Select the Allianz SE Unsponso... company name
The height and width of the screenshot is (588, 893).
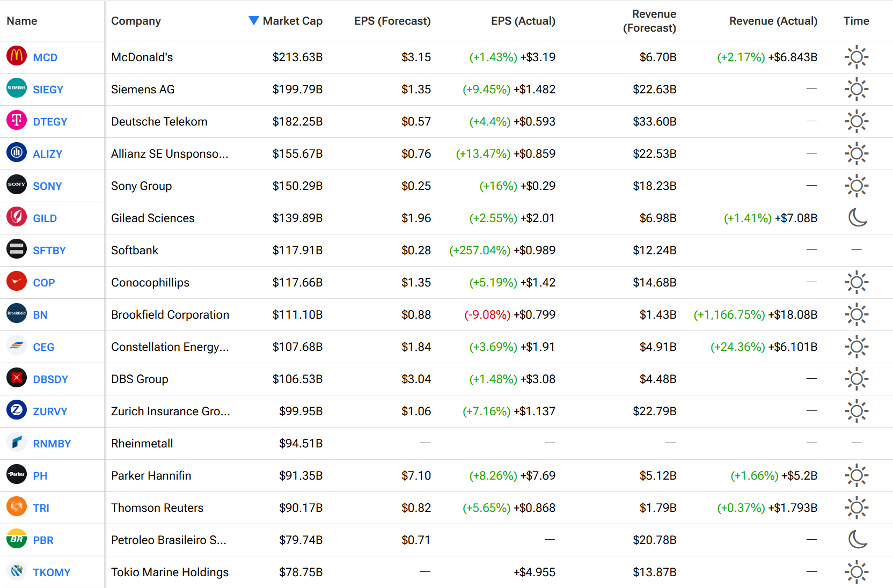(170, 154)
